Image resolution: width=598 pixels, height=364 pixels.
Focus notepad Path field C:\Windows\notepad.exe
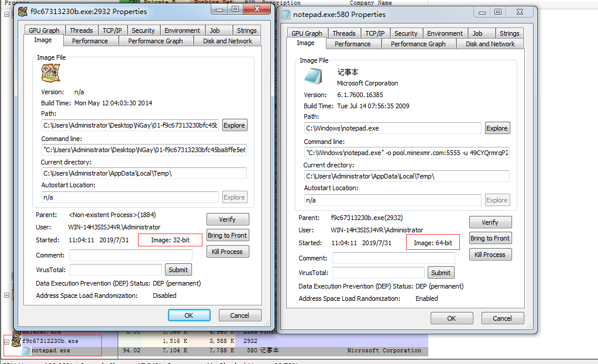click(x=393, y=128)
